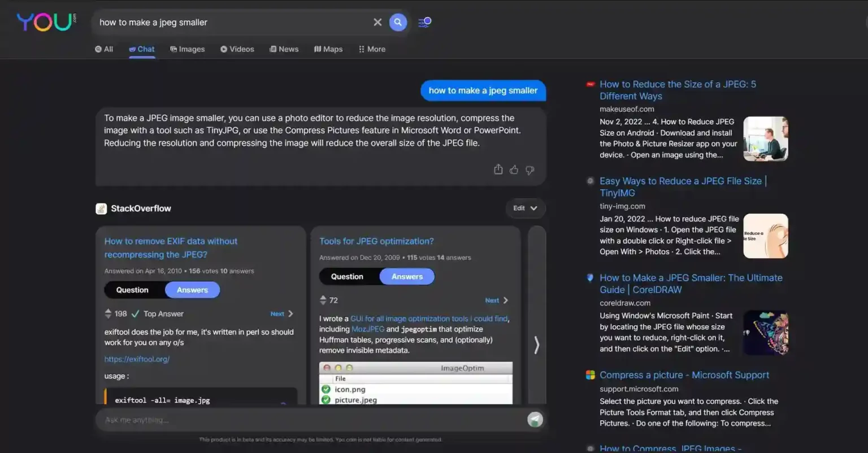Open the Edit dropdown on StackOverflow panel
The height and width of the screenshot is (453, 868).
point(524,208)
